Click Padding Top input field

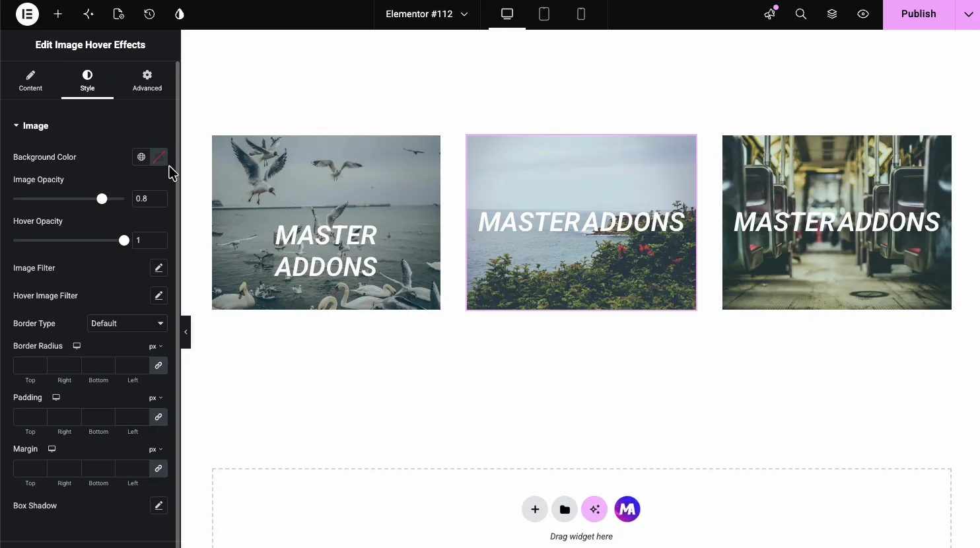click(30, 417)
